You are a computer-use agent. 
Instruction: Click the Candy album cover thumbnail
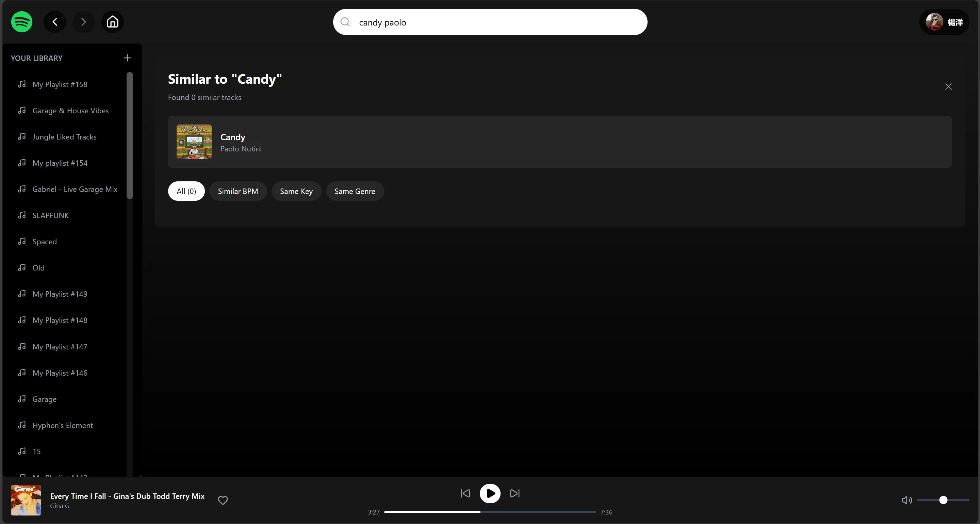coord(194,142)
